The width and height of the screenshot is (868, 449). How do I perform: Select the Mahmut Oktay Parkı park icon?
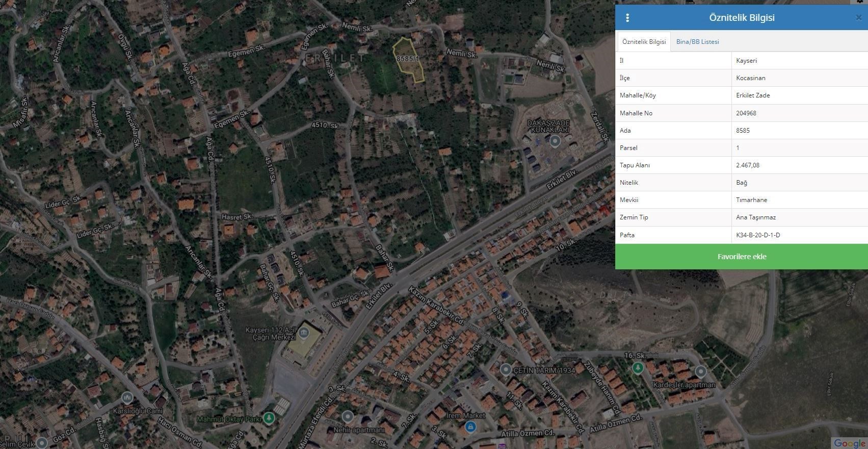point(269,418)
